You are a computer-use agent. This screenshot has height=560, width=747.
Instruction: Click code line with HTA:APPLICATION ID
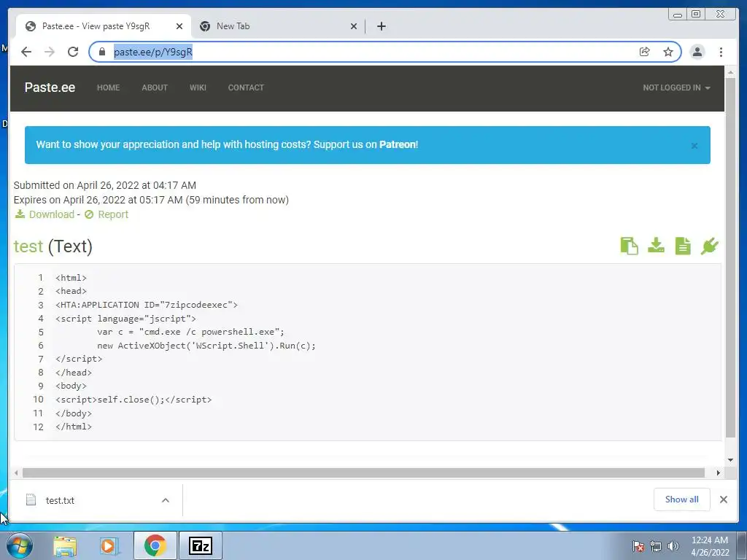pos(146,305)
